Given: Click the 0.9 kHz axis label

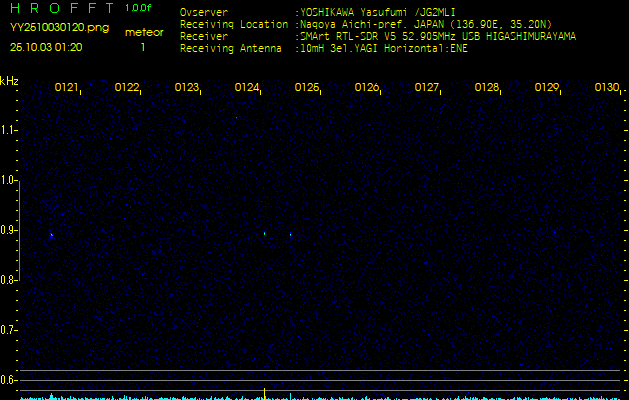Looking at the screenshot, I should (8, 230).
